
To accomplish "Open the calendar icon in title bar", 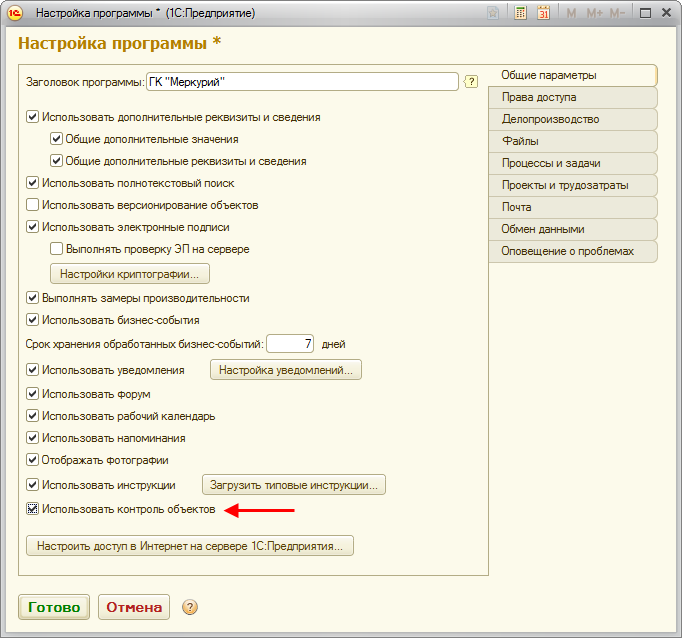I will click(x=543, y=14).
